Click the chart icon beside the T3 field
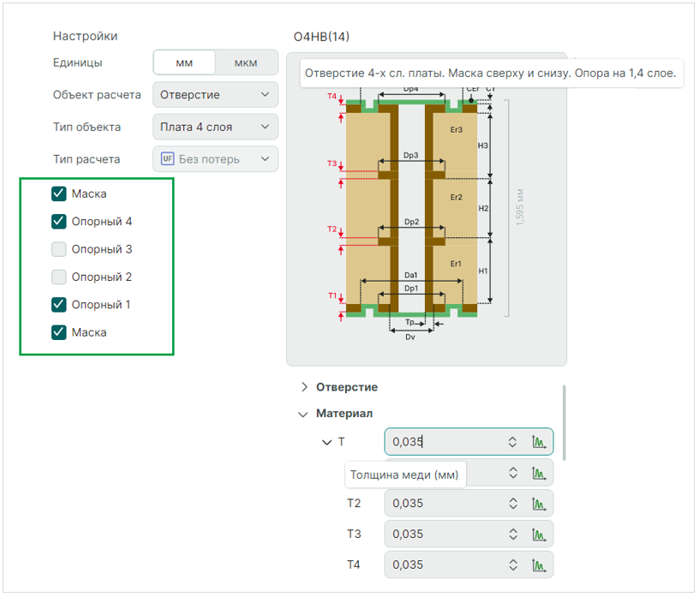The image size is (700, 597). [539, 534]
